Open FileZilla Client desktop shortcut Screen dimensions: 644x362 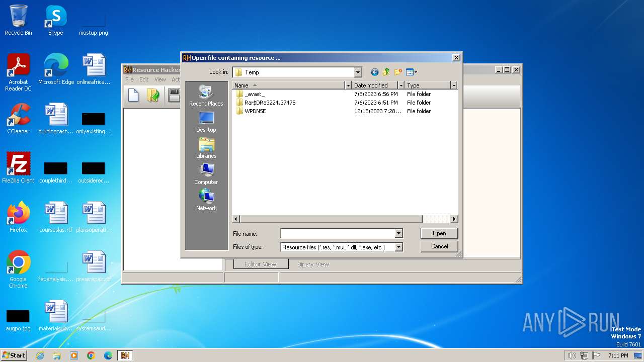18,167
